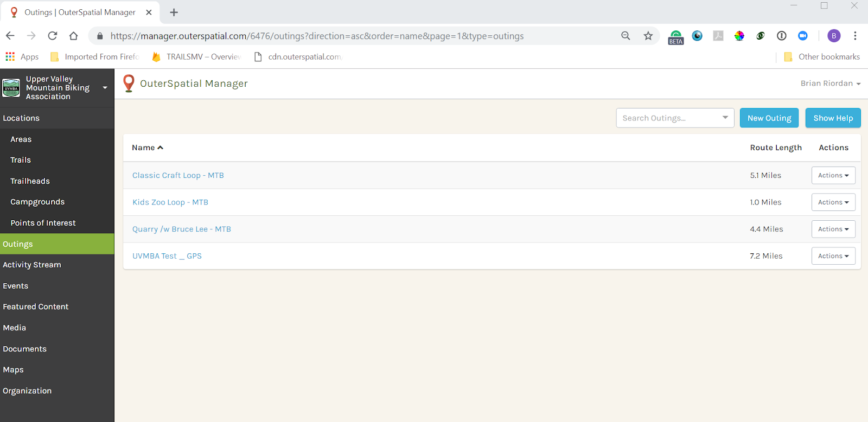Screen dimensions: 868x422
Task: Click the browser home icon
Action: (x=74, y=36)
